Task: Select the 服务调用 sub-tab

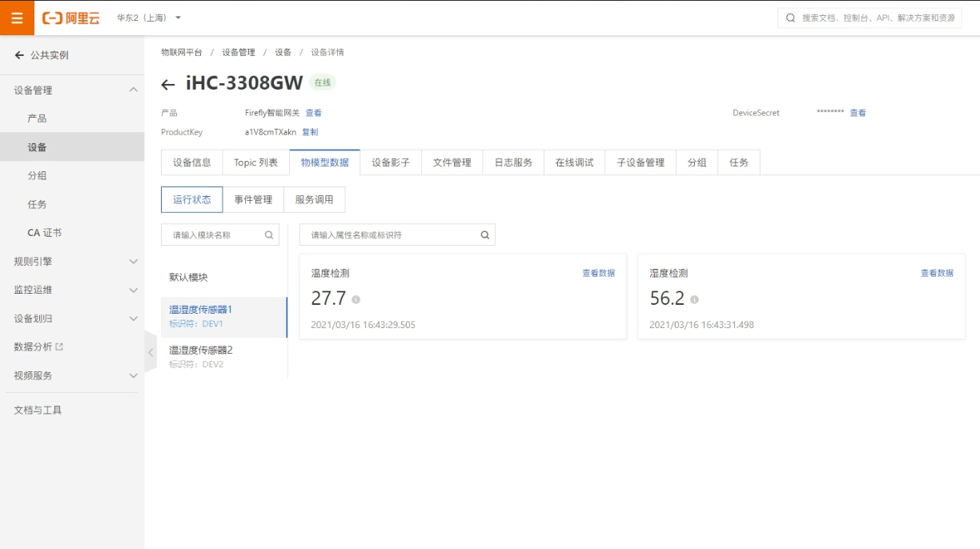Action: click(315, 199)
